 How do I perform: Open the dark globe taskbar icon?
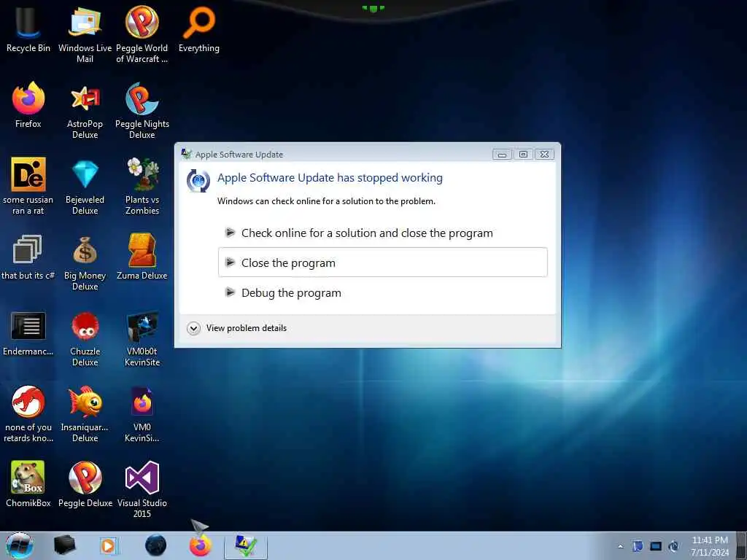(155, 545)
